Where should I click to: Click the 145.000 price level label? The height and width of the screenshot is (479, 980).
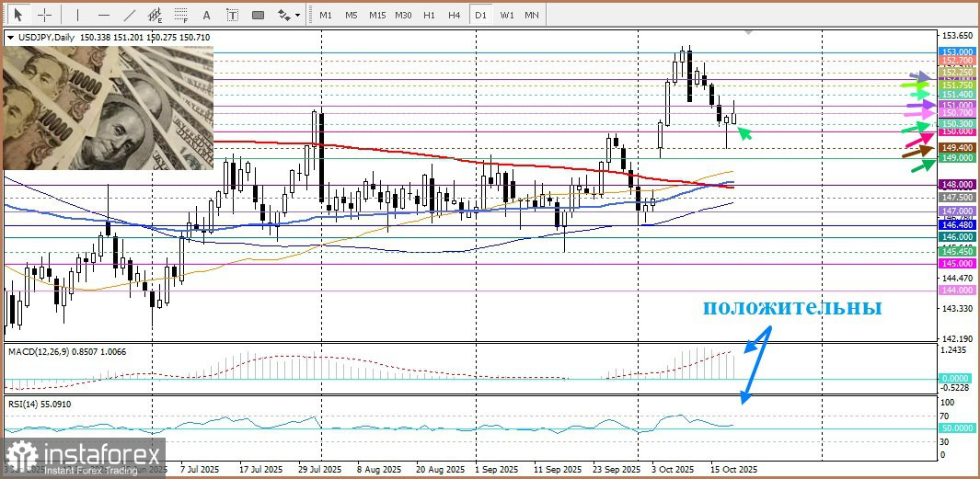(x=957, y=264)
